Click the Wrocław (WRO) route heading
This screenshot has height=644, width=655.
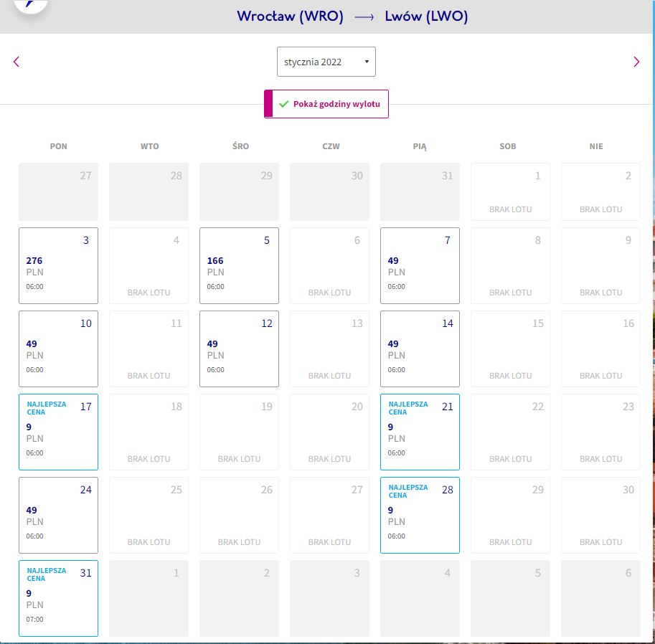coord(291,16)
